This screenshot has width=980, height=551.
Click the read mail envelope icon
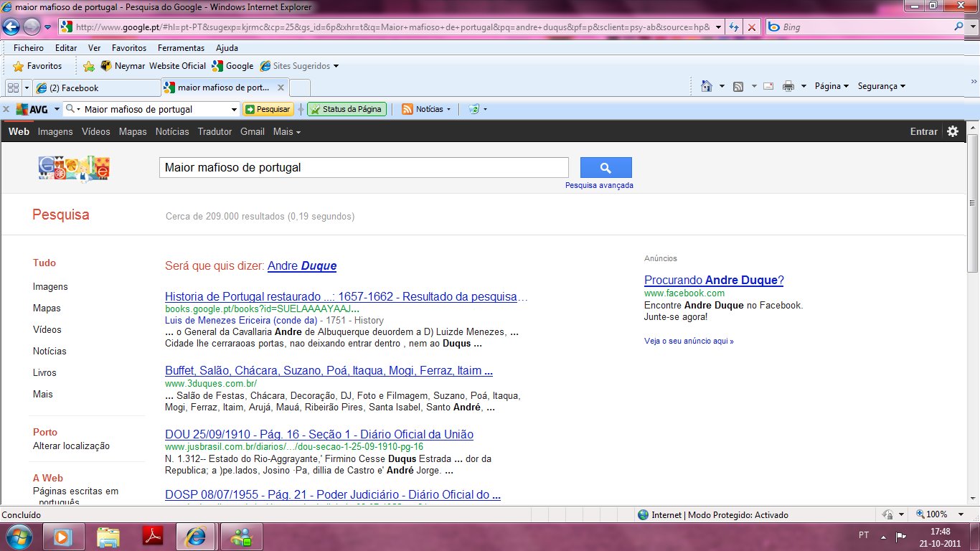768,86
